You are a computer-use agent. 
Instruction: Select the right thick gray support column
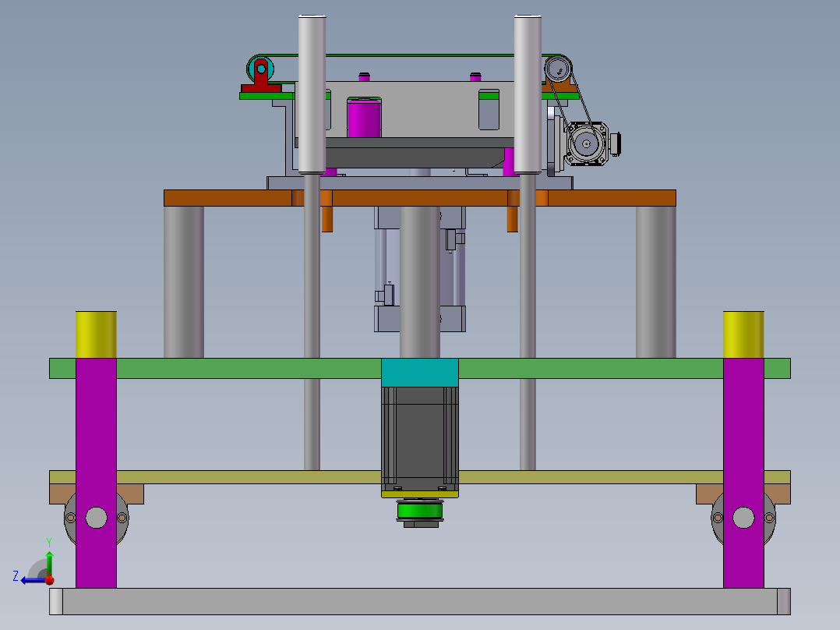pyautogui.click(x=656, y=282)
